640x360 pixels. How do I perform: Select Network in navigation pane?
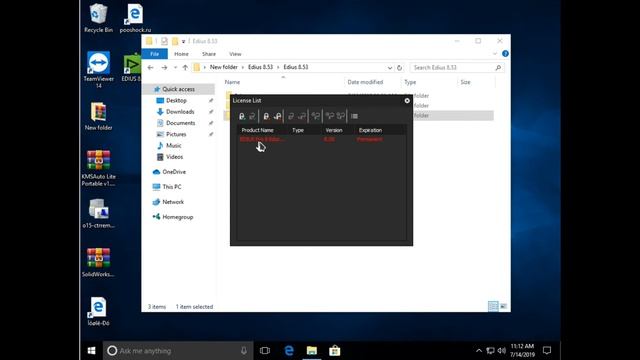[173, 202]
